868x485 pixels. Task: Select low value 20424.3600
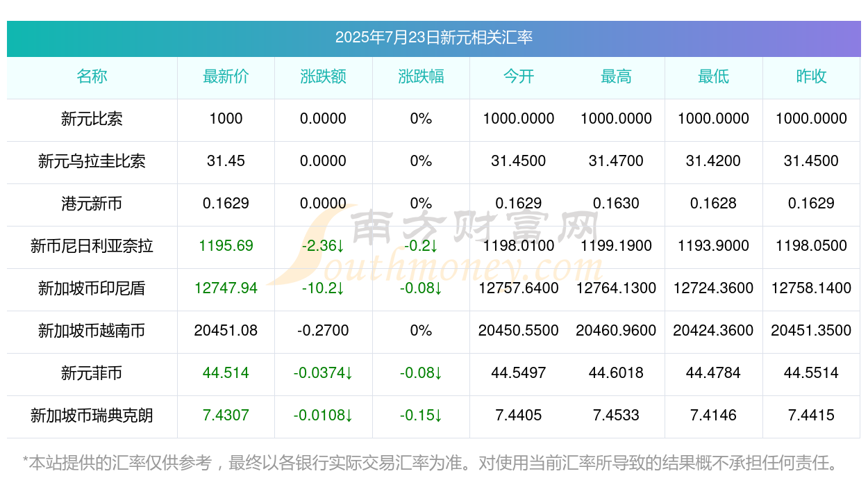tap(714, 331)
